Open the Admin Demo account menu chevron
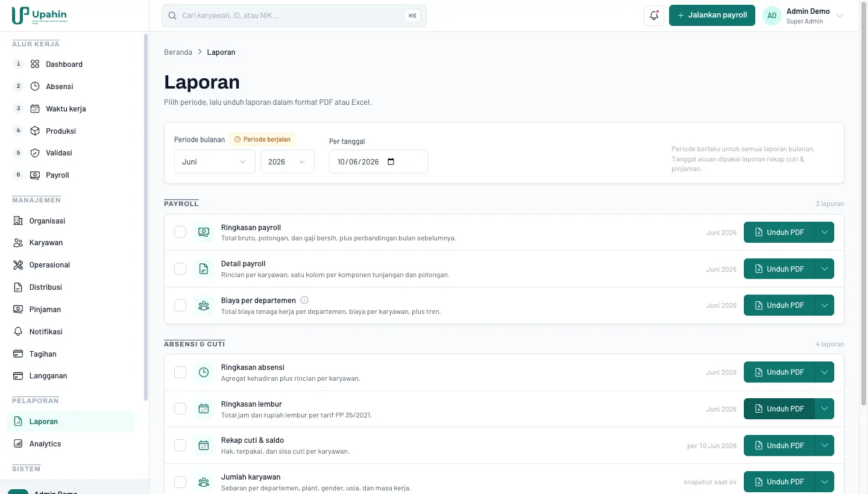This screenshot has width=868, height=494. pos(840,16)
